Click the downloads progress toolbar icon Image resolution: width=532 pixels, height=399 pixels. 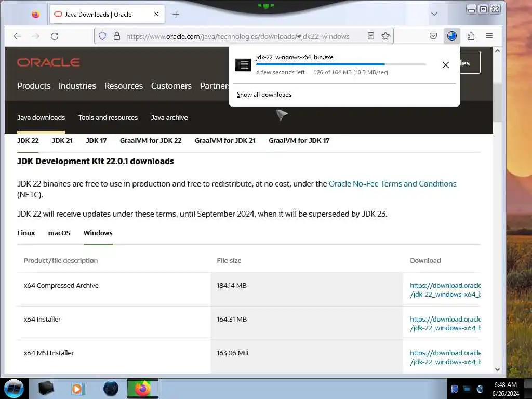tap(451, 36)
